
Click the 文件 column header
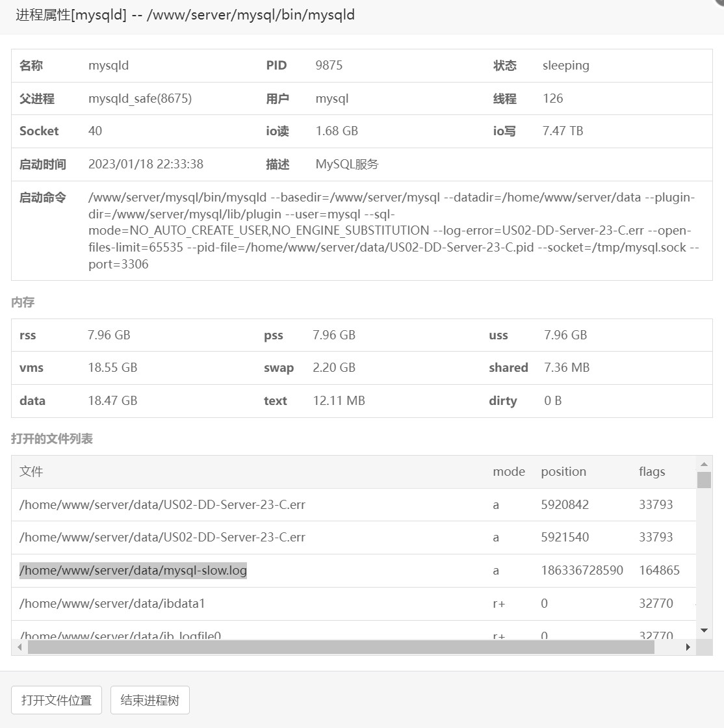click(x=31, y=471)
